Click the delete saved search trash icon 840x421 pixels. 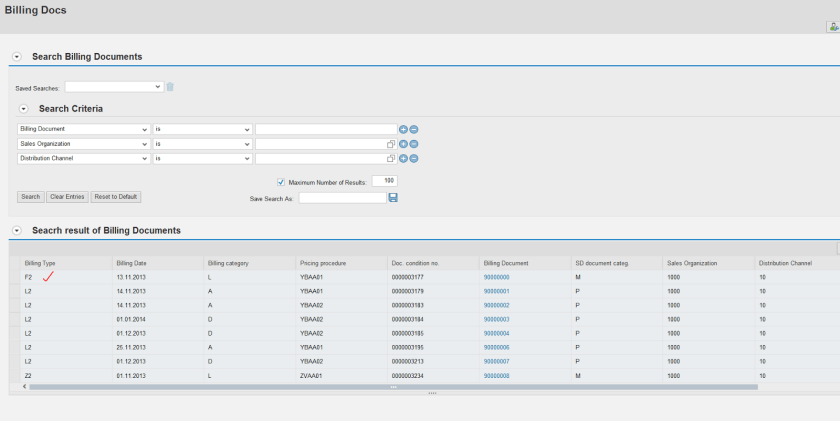pyautogui.click(x=170, y=87)
